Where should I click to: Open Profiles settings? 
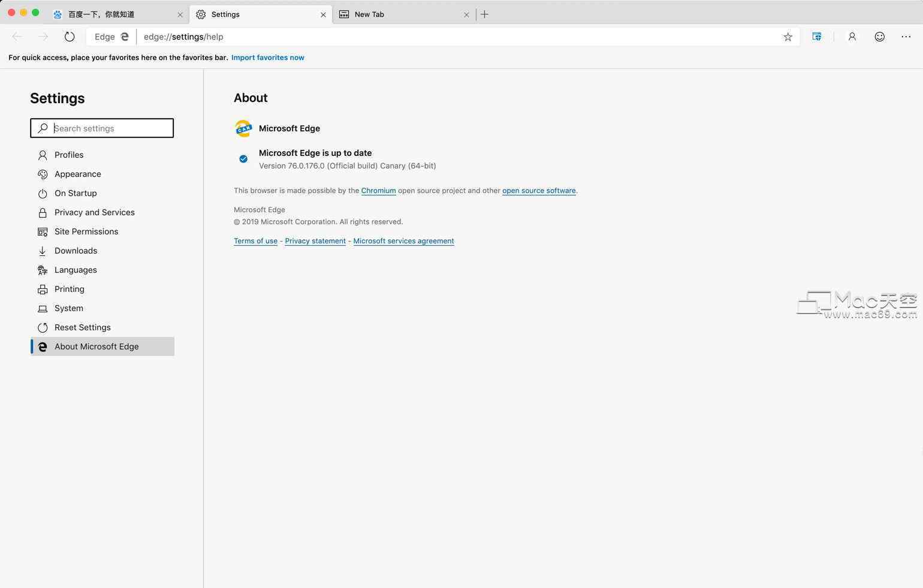coord(102,155)
